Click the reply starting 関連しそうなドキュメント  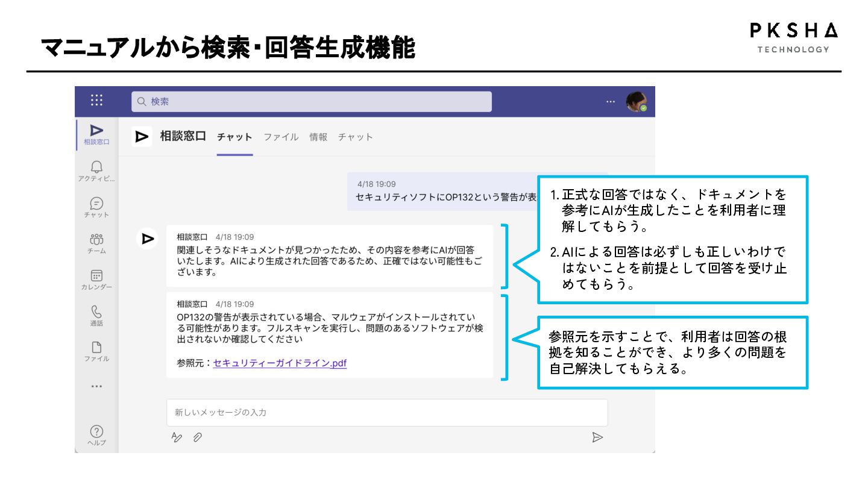pyautogui.click(x=330, y=256)
